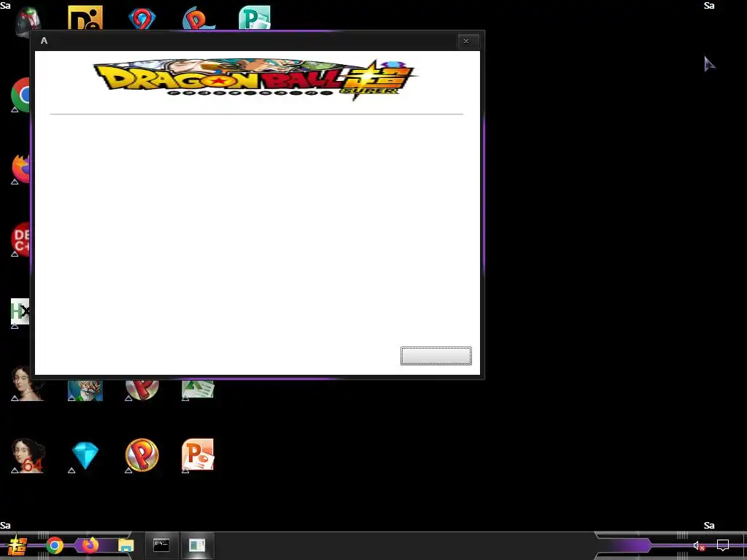Open the Firefox desktop shortcut

pyautogui.click(x=20, y=168)
